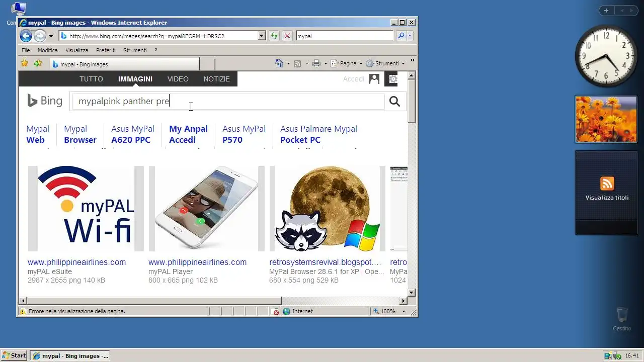Open the Visualizza menu
Viewport: 644px width, 362px height.
tap(76, 50)
